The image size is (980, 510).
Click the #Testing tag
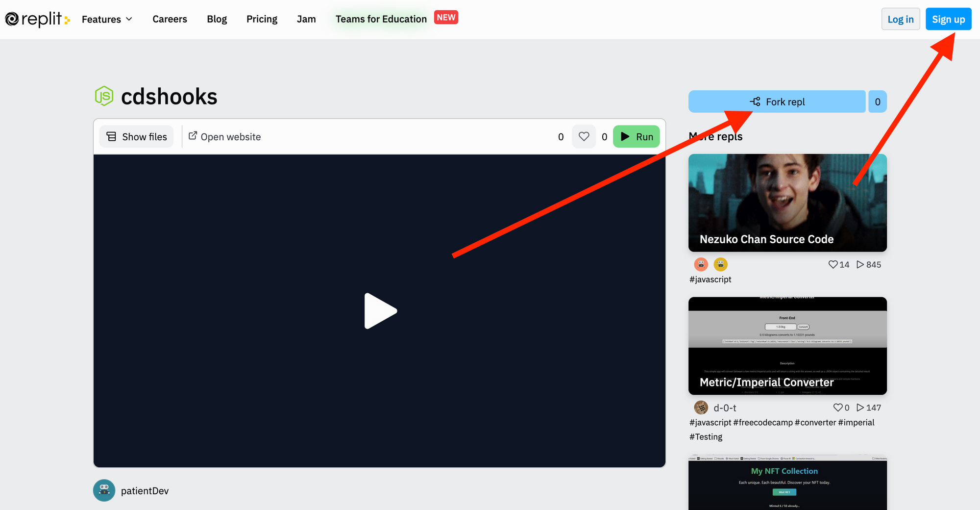pyautogui.click(x=706, y=436)
